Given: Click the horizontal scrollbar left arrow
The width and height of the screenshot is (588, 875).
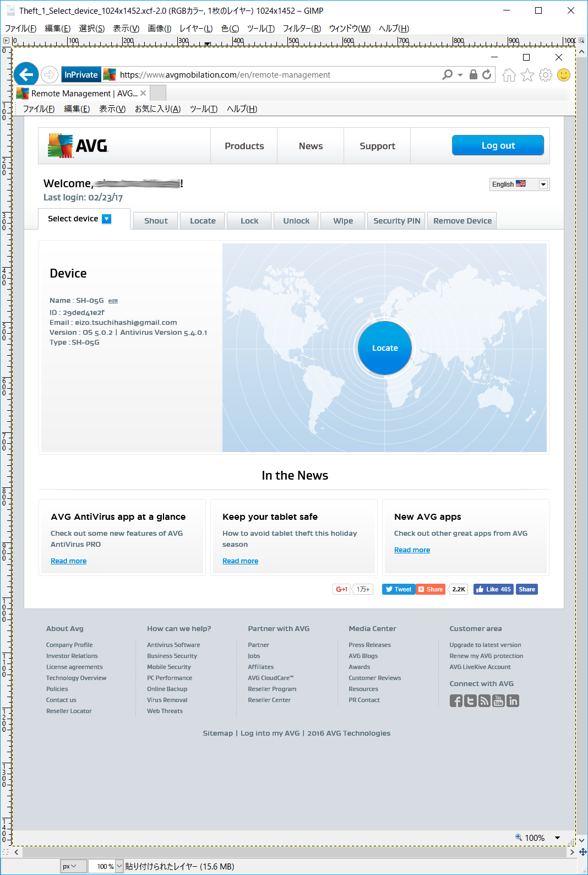Looking at the screenshot, I should coord(17,852).
